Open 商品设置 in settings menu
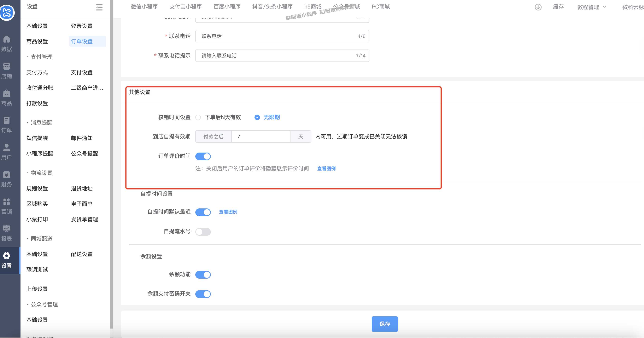 (x=37, y=42)
